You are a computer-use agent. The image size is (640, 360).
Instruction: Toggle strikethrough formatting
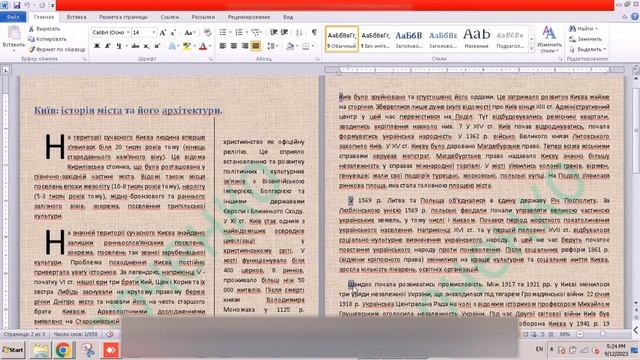(x=135, y=46)
